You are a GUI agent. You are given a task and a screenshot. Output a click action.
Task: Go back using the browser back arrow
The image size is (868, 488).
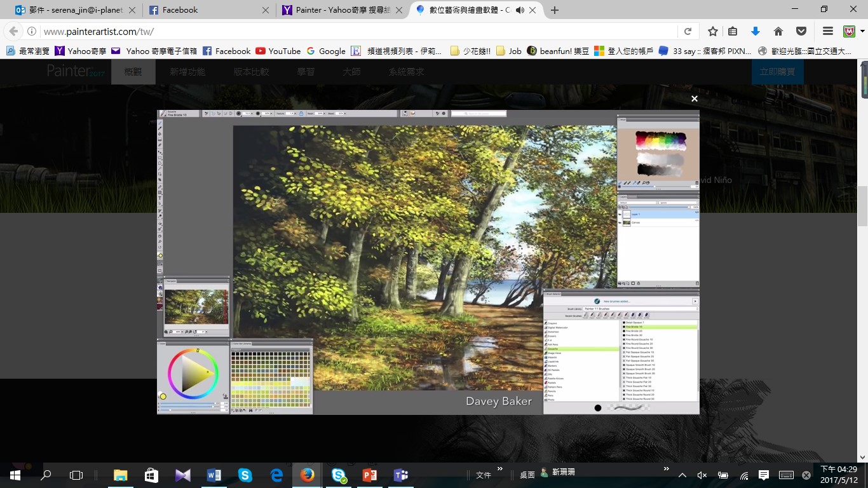point(13,31)
